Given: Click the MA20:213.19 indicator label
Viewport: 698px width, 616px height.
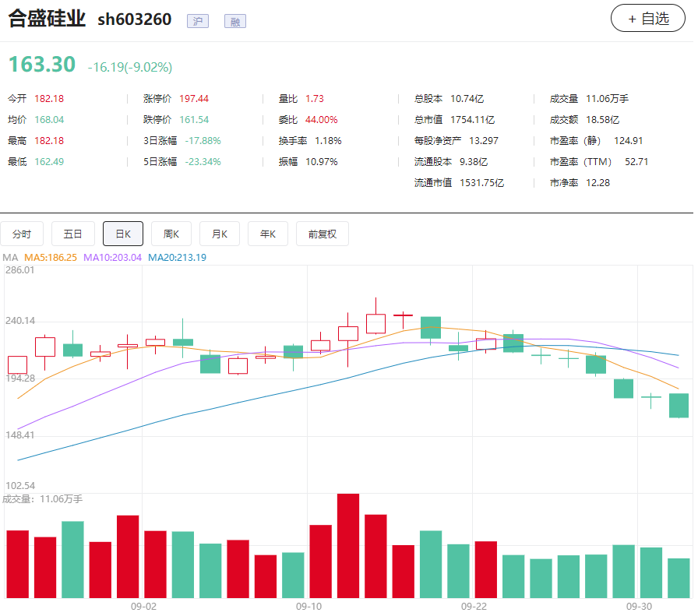Looking at the screenshot, I should 177,258.
